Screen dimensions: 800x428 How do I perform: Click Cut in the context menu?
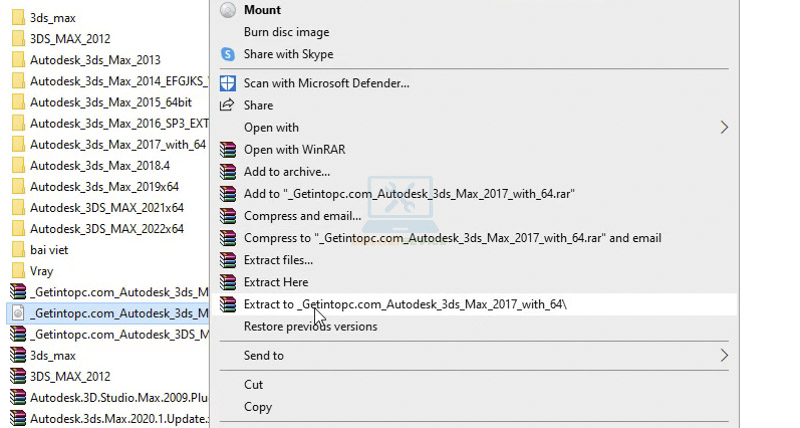254,384
